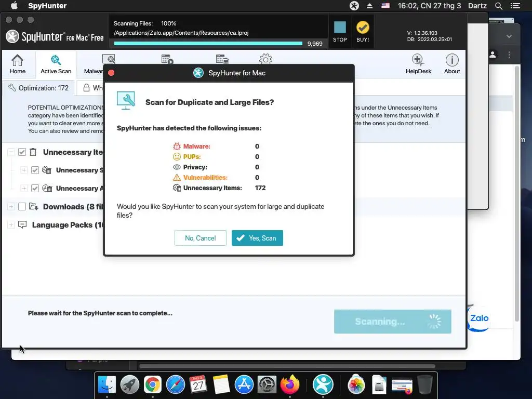Click the Malware bug icon in dialog

pyautogui.click(x=177, y=146)
